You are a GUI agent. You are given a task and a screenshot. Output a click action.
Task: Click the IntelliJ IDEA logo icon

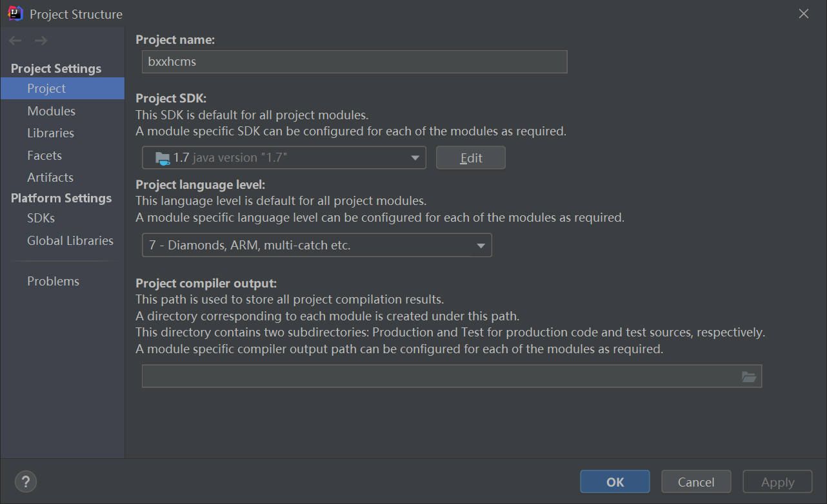point(15,14)
